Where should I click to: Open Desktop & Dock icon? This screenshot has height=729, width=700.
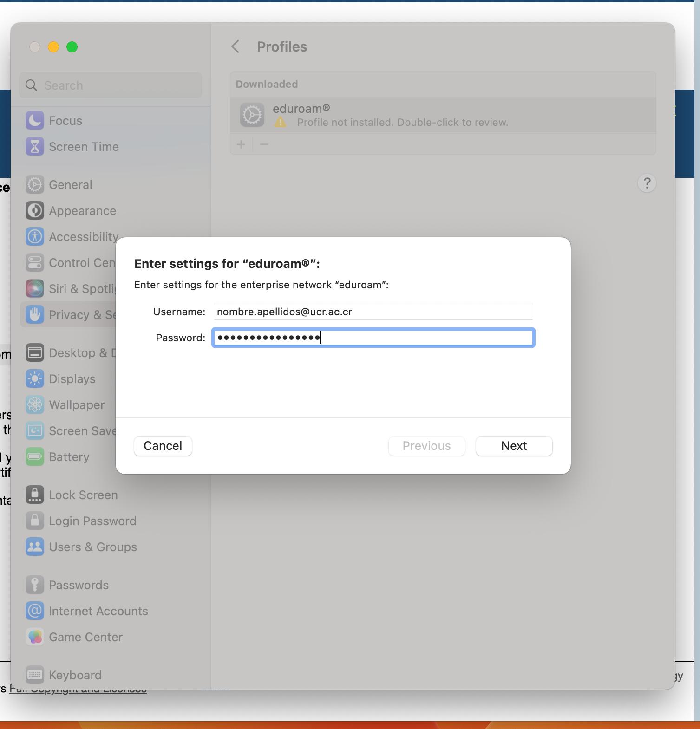coord(35,353)
